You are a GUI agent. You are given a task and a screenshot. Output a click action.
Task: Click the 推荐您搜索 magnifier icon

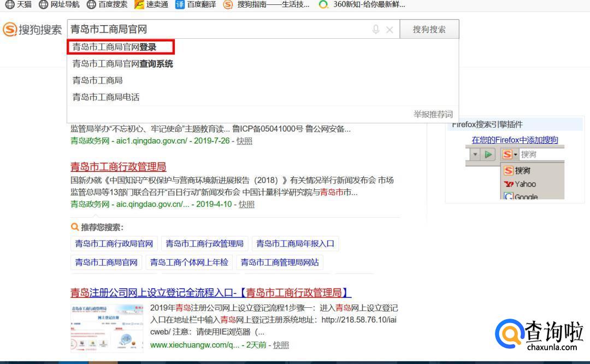click(74, 227)
